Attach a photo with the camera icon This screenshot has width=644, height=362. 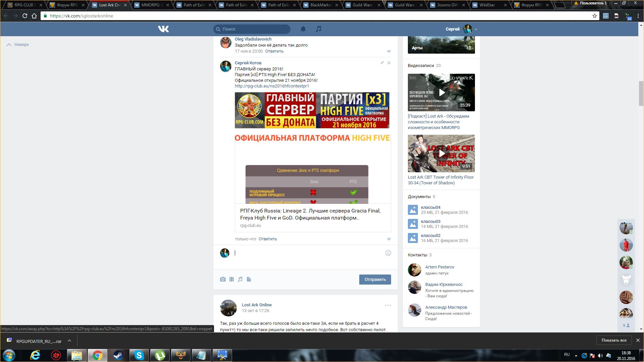223,279
